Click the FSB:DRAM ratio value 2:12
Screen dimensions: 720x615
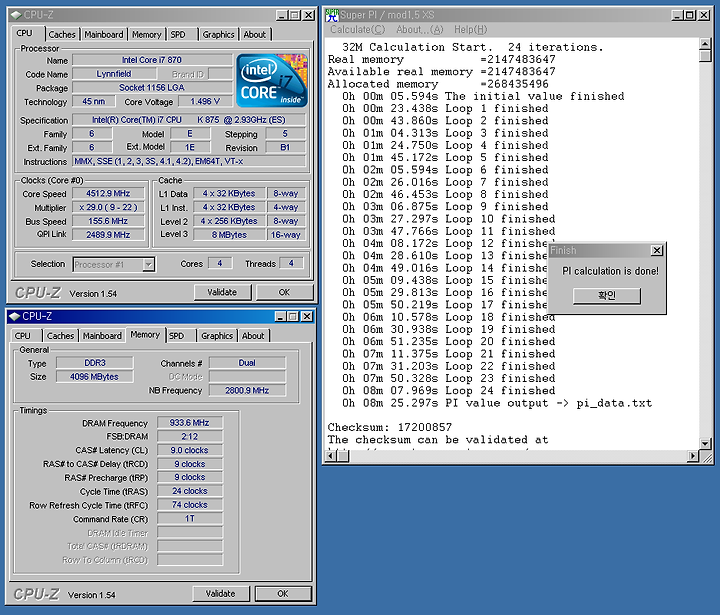[190, 436]
